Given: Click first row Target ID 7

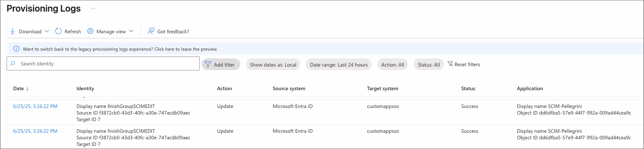Looking at the screenshot, I should (88, 119).
